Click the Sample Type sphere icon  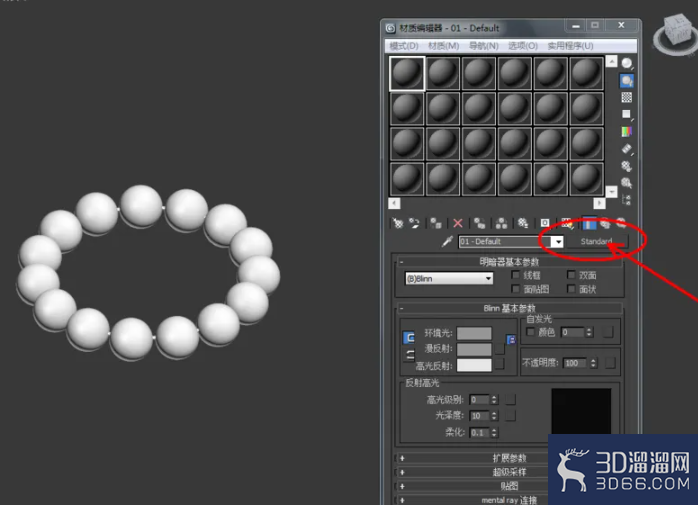click(x=627, y=63)
